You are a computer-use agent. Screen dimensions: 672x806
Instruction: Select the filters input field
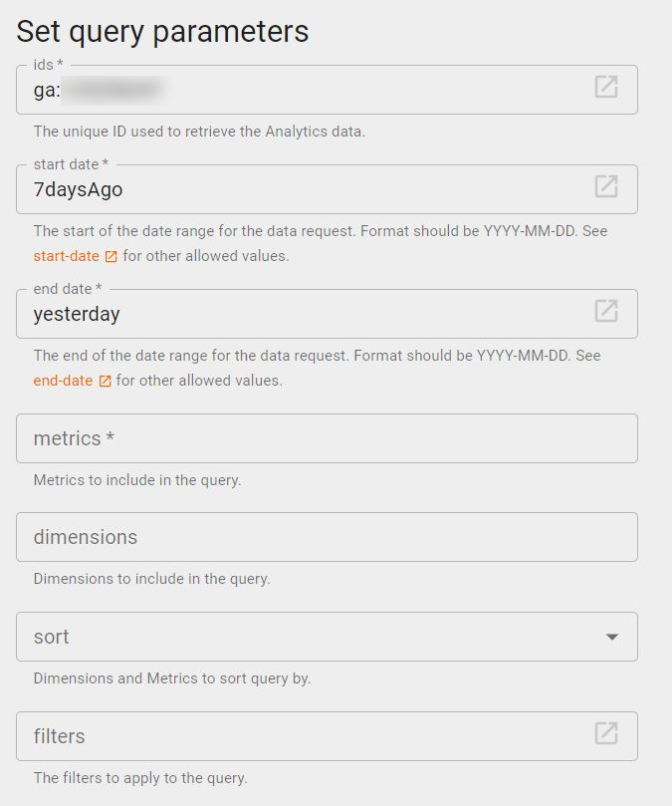(299, 736)
